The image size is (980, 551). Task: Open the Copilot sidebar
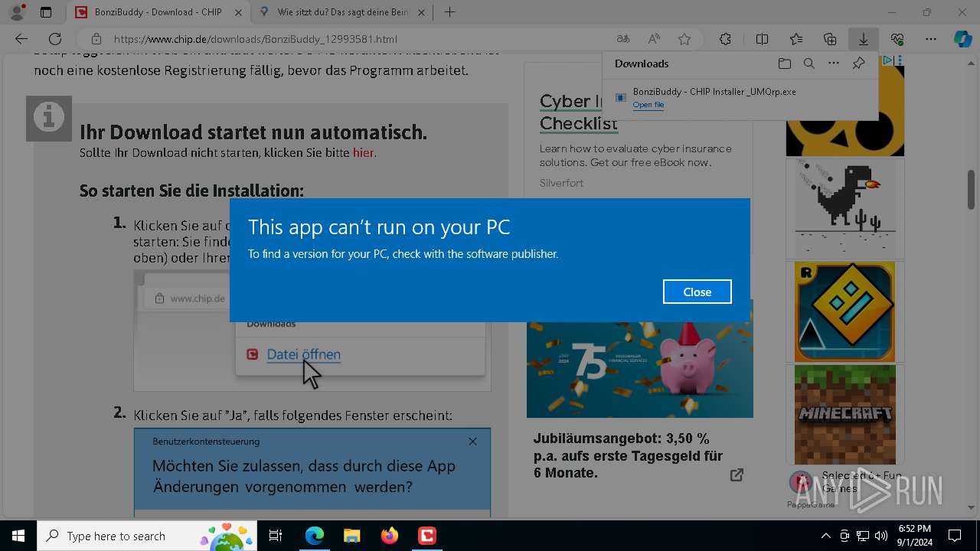[x=962, y=39]
